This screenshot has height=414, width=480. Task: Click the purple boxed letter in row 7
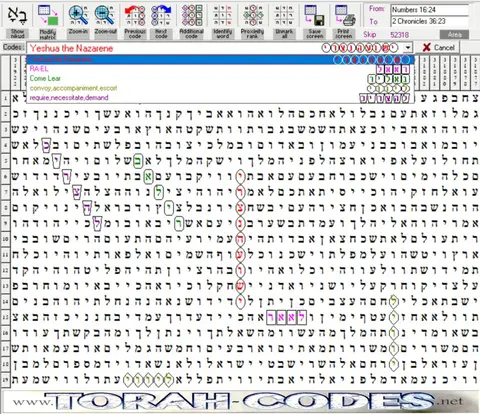click(x=77, y=192)
